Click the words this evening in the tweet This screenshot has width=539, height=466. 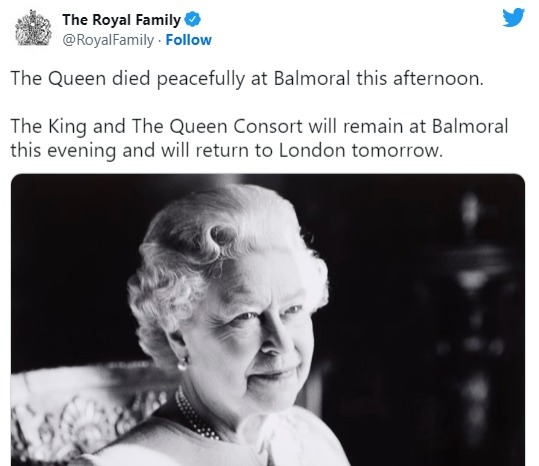(x=63, y=151)
